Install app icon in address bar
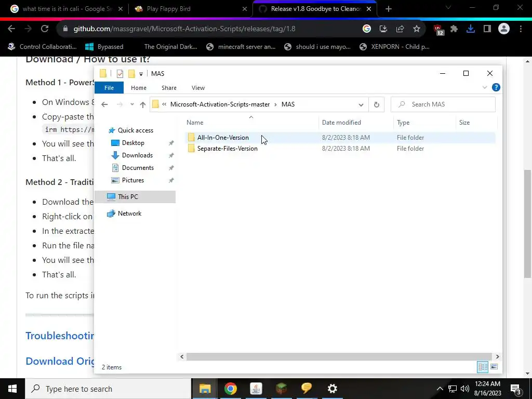The width and height of the screenshot is (532, 399). (x=383, y=29)
